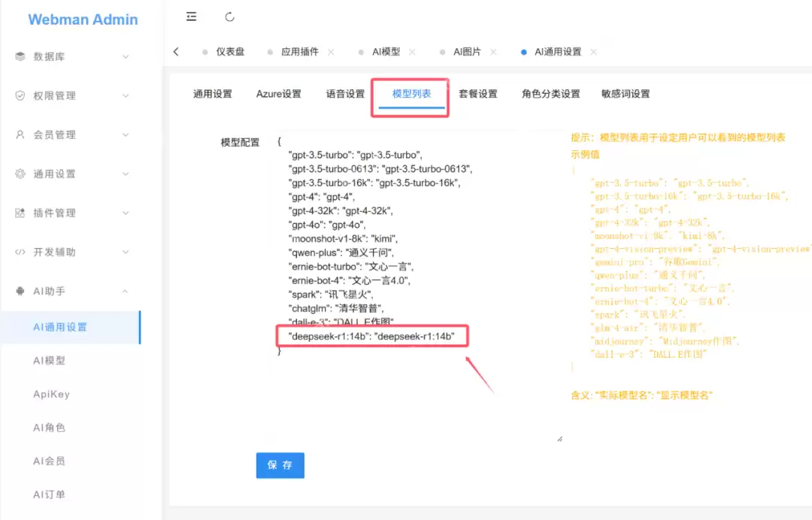Click the 权限管理 shield icon
812x520 pixels.
19,95
